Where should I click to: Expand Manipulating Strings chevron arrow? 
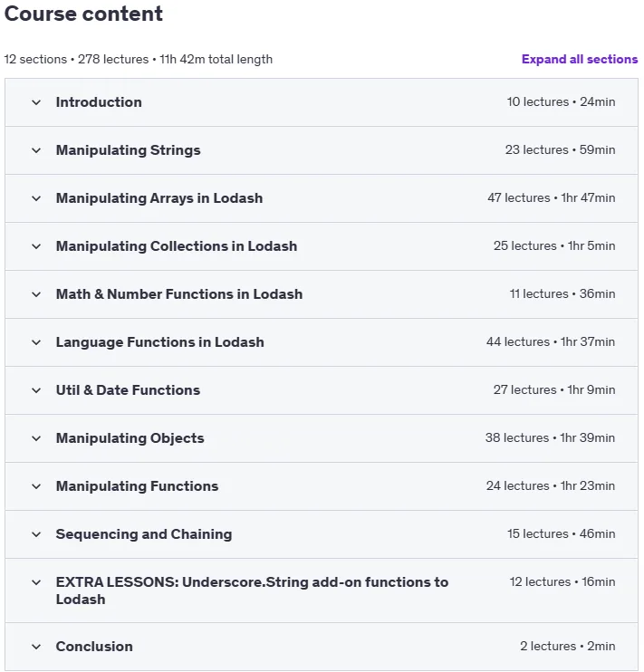[x=36, y=150]
